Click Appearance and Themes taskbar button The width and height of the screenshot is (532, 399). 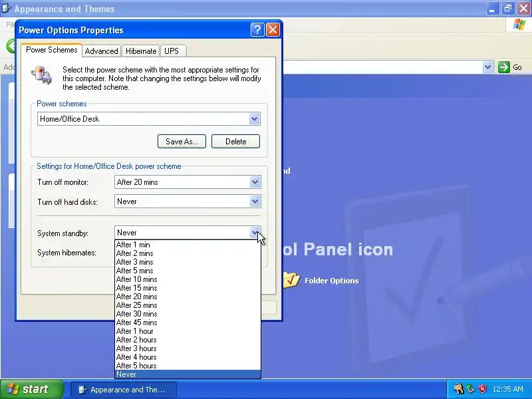(124, 390)
